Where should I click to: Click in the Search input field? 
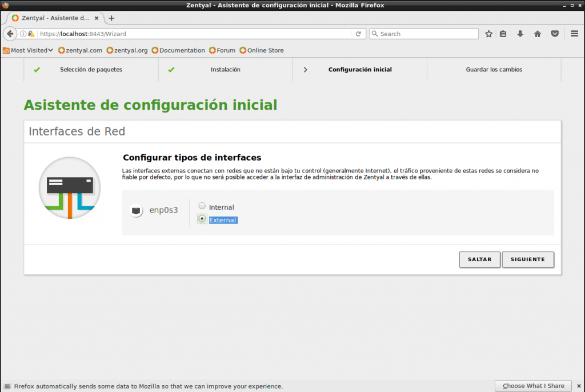click(x=426, y=34)
